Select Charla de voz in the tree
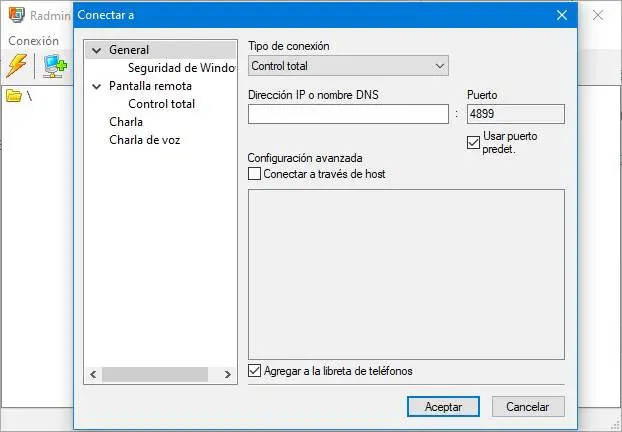Image resolution: width=622 pixels, height=432 pixels. click(x=144, y=140)
